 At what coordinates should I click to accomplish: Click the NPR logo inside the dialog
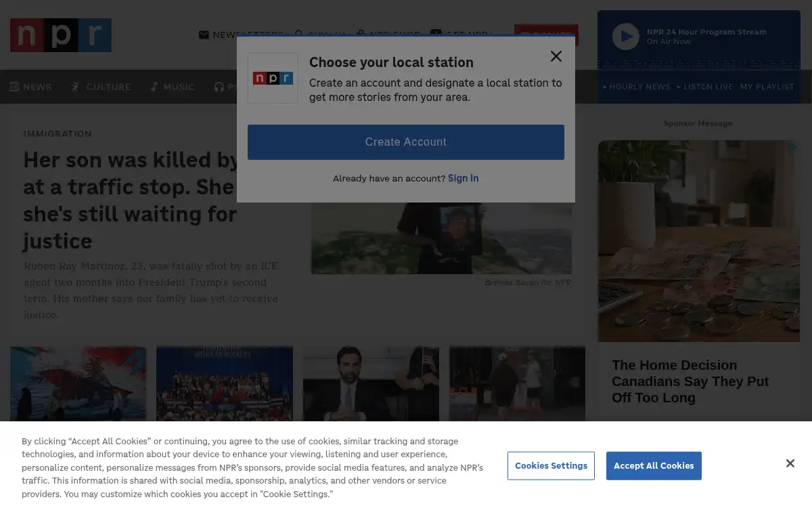coord(273,78)
